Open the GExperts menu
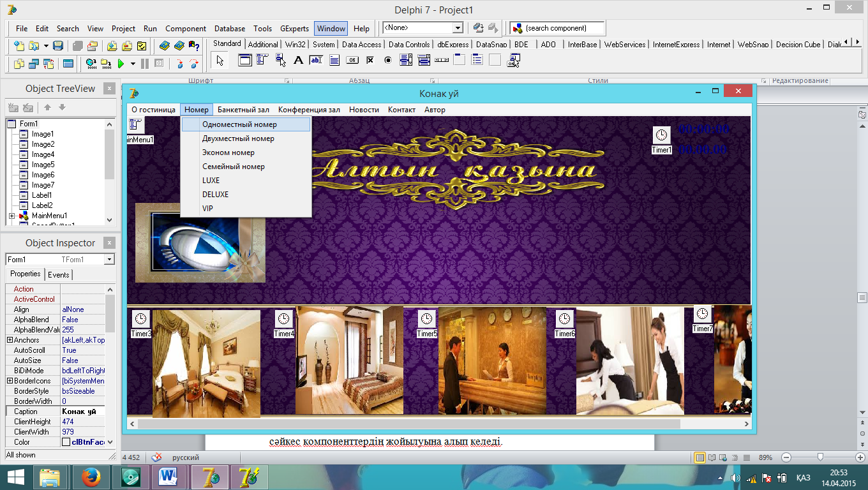Viewport: 868px width, 490px height. click(x=294, y=29)
